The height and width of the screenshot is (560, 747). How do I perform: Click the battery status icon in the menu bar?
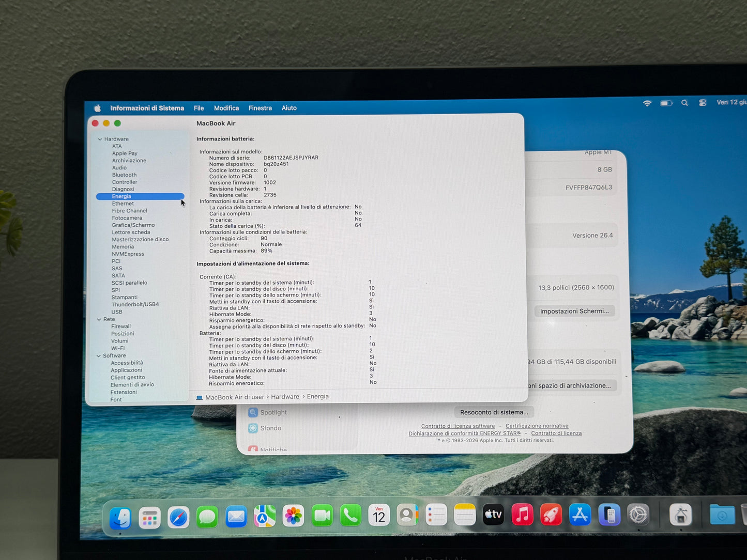(x=666, y=103)
